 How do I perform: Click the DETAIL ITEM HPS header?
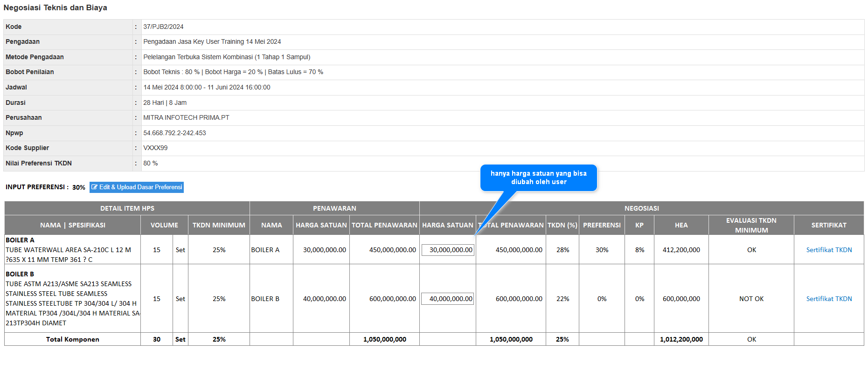(x=127, y=208)
